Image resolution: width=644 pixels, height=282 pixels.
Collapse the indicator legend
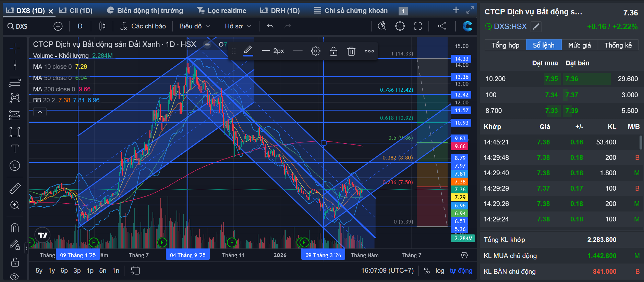[40, 112]
